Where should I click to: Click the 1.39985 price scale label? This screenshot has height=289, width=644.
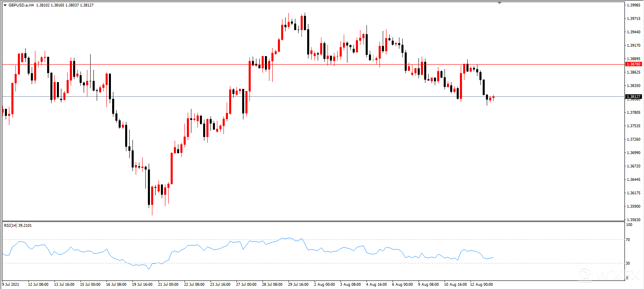(634, 5)
